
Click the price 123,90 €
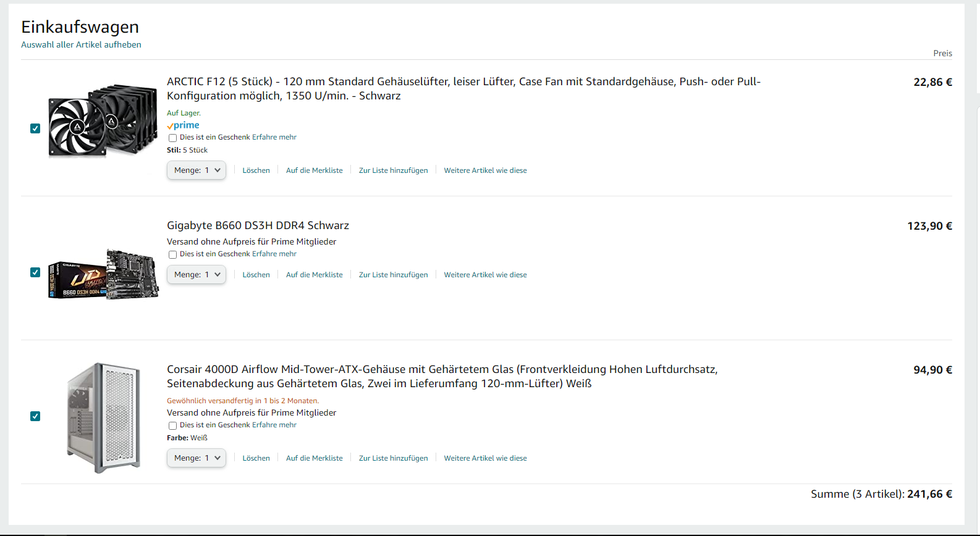click(929, 226)
